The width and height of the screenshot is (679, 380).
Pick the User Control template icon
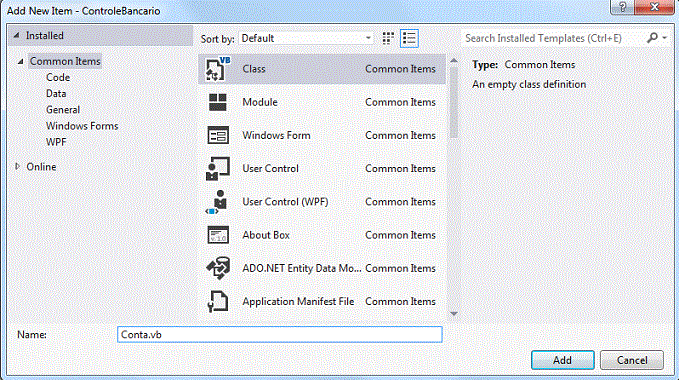[217, 169]
